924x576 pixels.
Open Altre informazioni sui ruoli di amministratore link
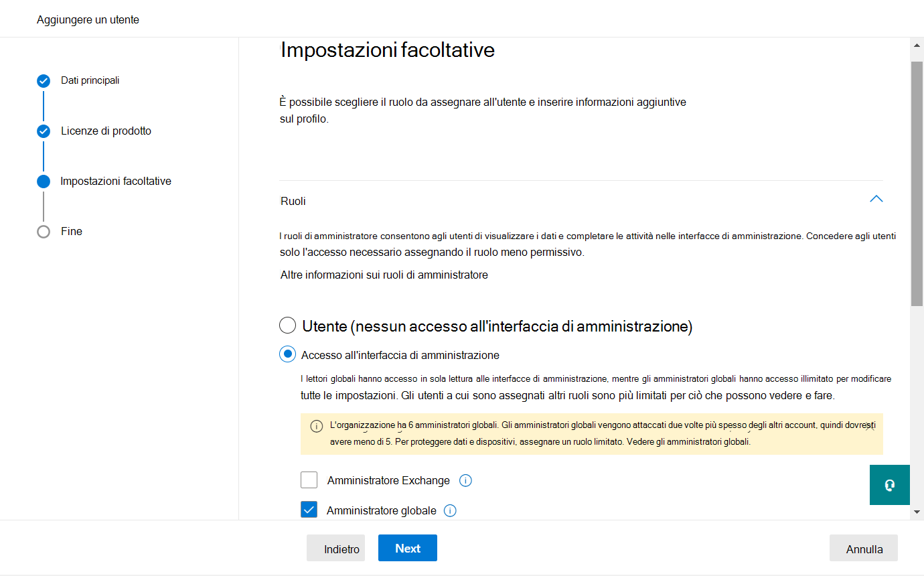[x=384, y=275]
